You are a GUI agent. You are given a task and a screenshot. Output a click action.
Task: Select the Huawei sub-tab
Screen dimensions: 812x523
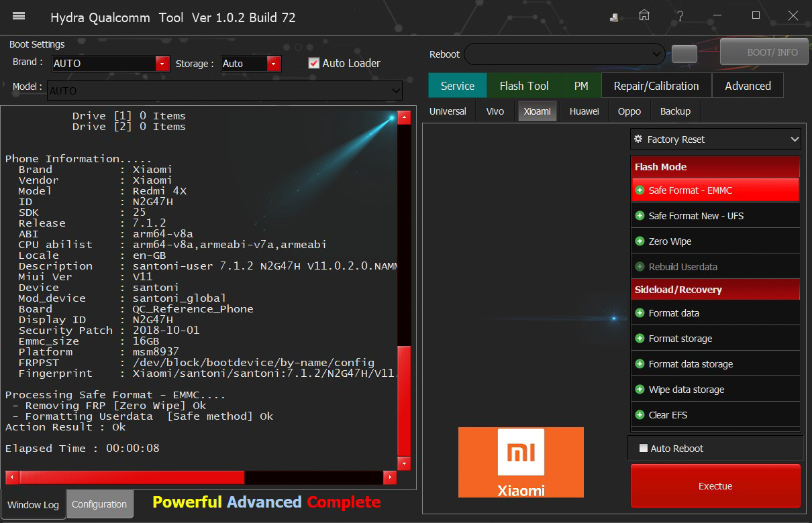point(585,111)
